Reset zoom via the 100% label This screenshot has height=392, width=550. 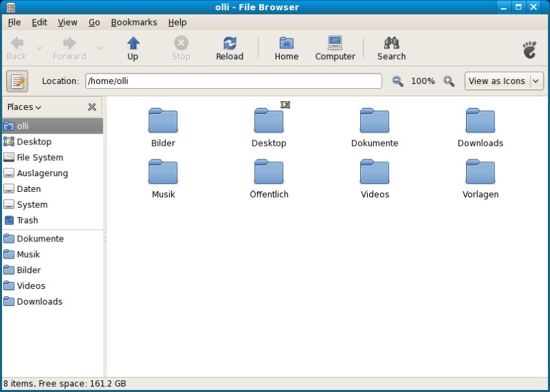click(x=423, y=81)
